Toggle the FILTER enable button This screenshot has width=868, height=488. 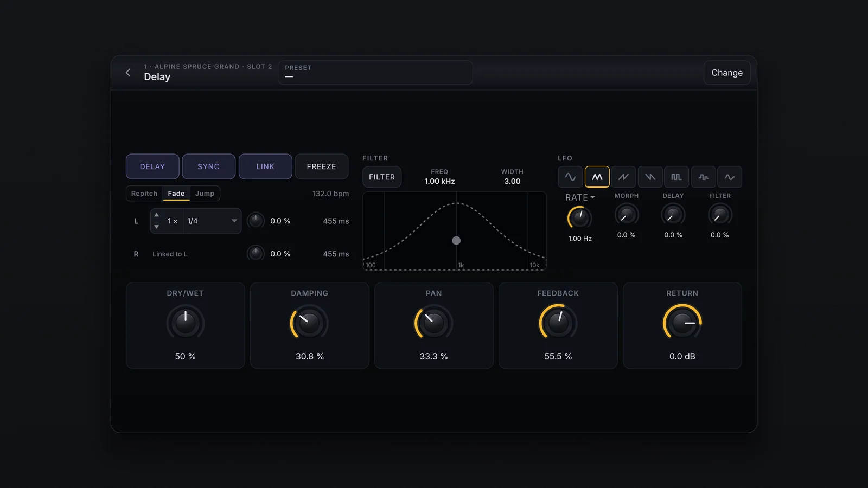382,177
